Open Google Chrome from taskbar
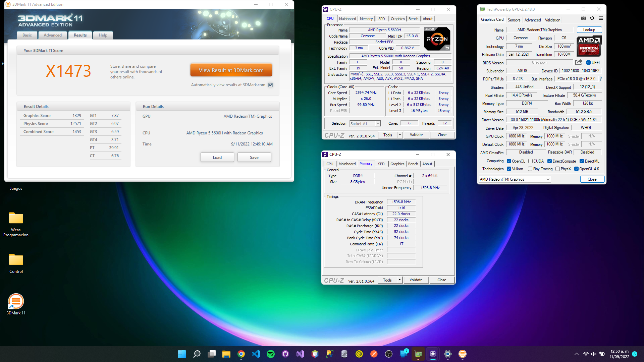The width and height of the screenshot is (644, 362). tap(241, 354)
